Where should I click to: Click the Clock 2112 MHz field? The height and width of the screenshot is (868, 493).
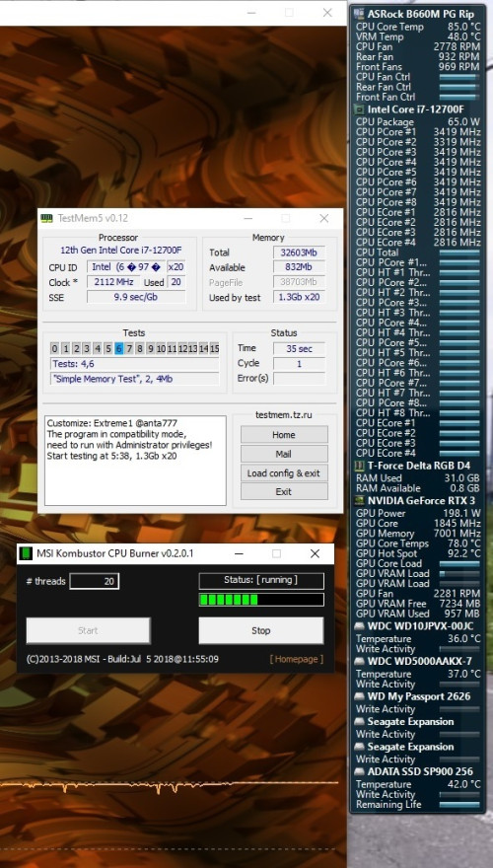[x=113, y=282]
